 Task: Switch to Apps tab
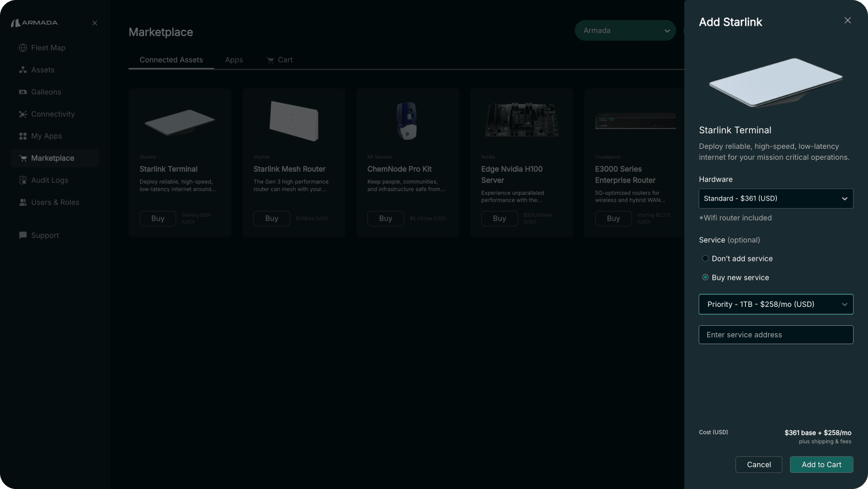(234, 60)
